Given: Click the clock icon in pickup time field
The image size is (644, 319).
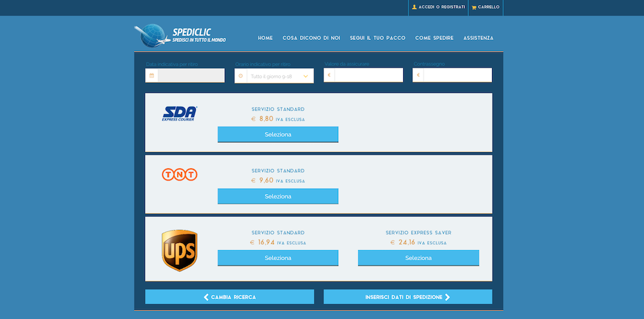Looking at the screenshot, I should 241,76.
